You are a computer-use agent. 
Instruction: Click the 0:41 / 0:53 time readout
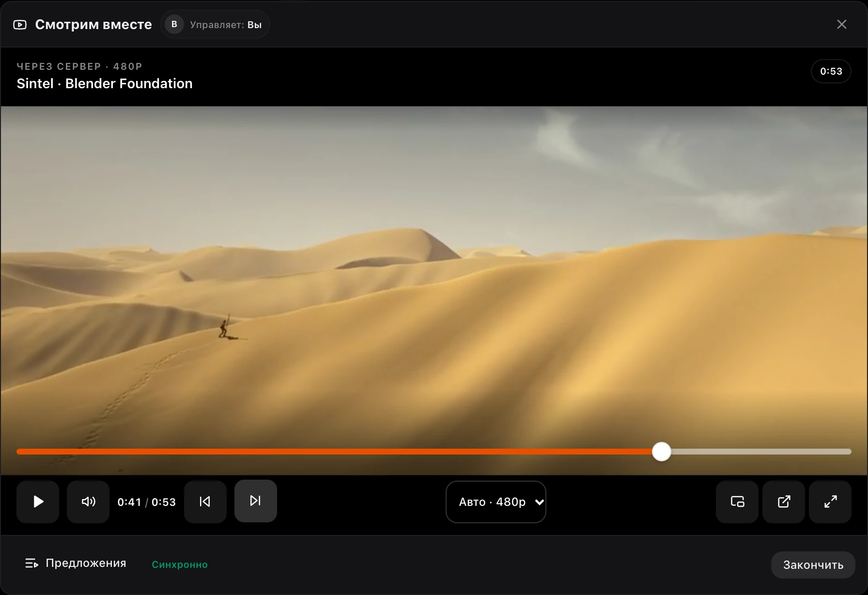[147, 502]
